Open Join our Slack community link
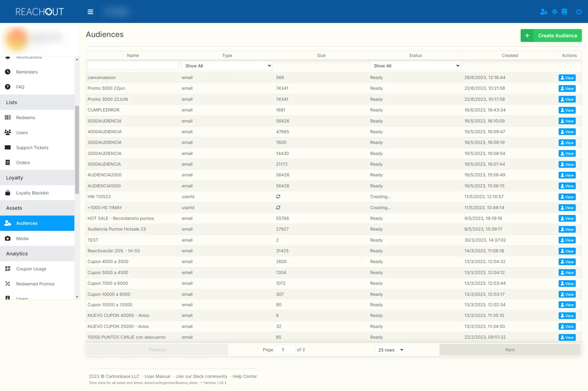 201,376
